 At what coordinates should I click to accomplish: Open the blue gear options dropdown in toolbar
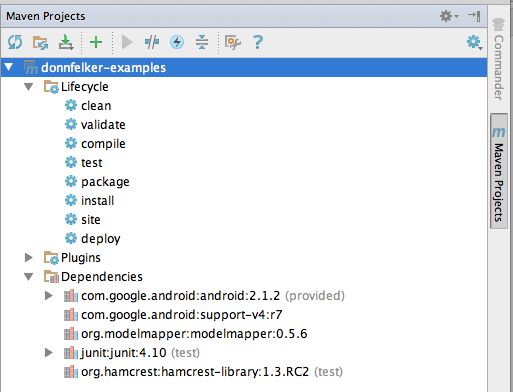click(x=474, y=42)
